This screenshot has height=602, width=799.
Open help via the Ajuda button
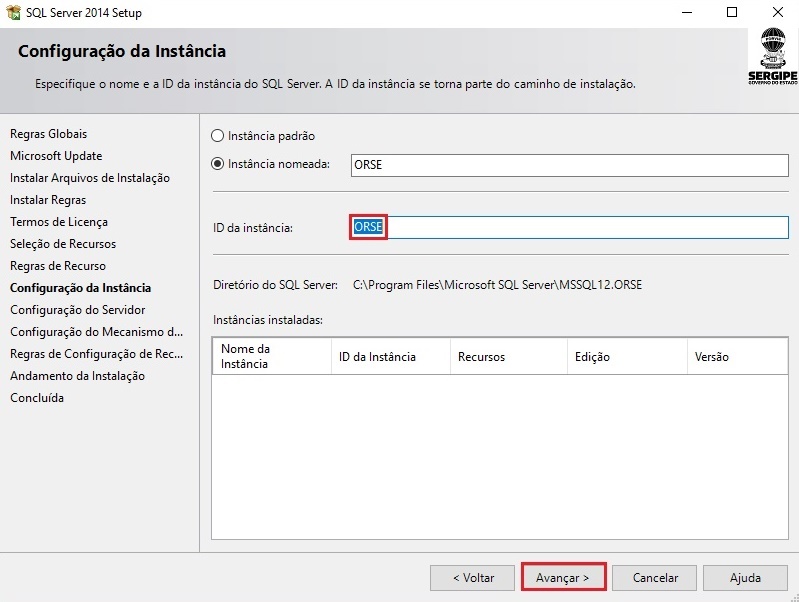pyautogui.click(x=744, y=578)
